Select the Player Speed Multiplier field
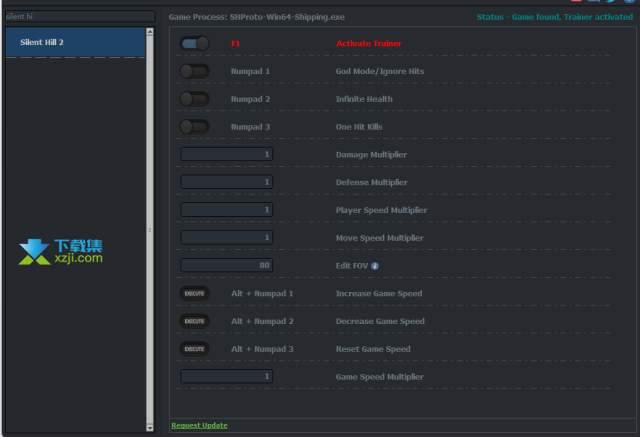This screenshot has height=437, width=640. [227, 210]
